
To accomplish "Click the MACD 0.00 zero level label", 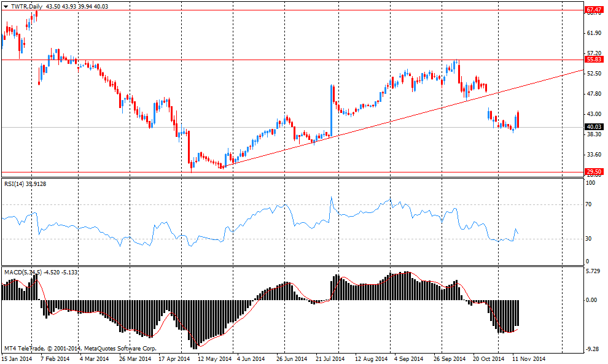I will tap(591, 300).
